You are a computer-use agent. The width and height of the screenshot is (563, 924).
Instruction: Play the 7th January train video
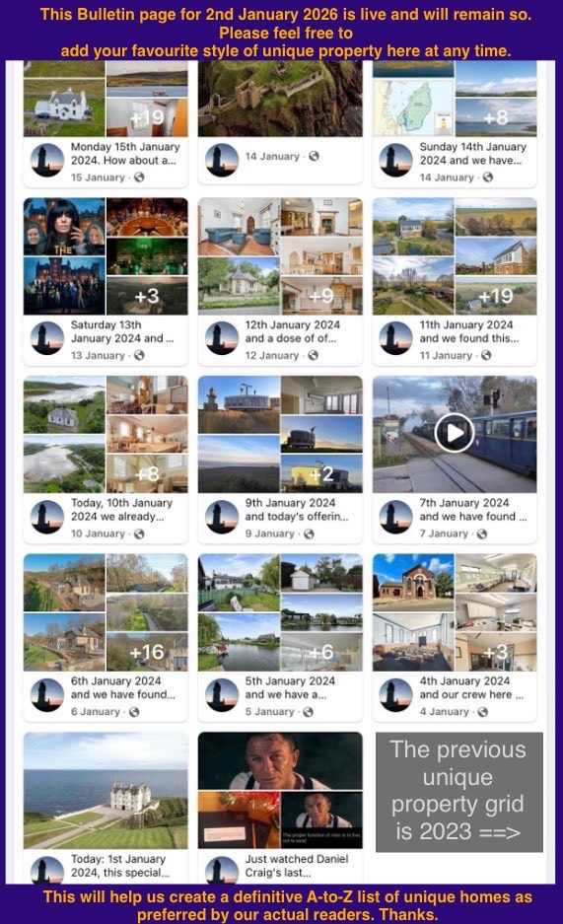point(455,433)
